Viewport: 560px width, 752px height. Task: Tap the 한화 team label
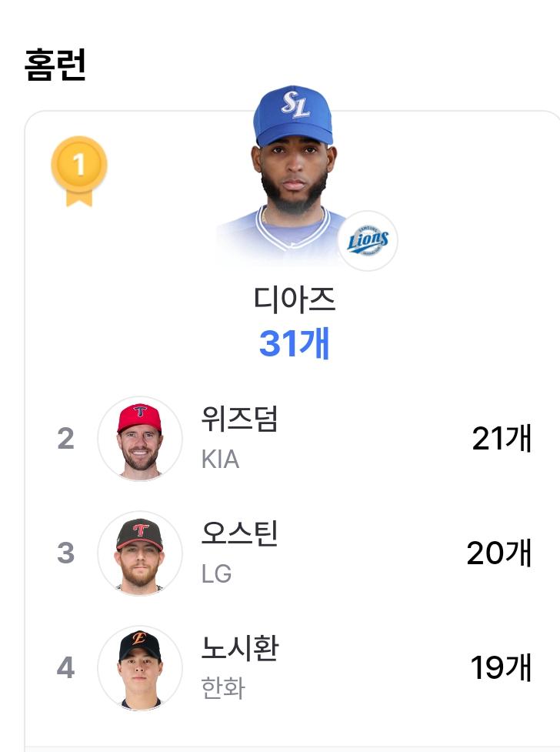point(223,688)
